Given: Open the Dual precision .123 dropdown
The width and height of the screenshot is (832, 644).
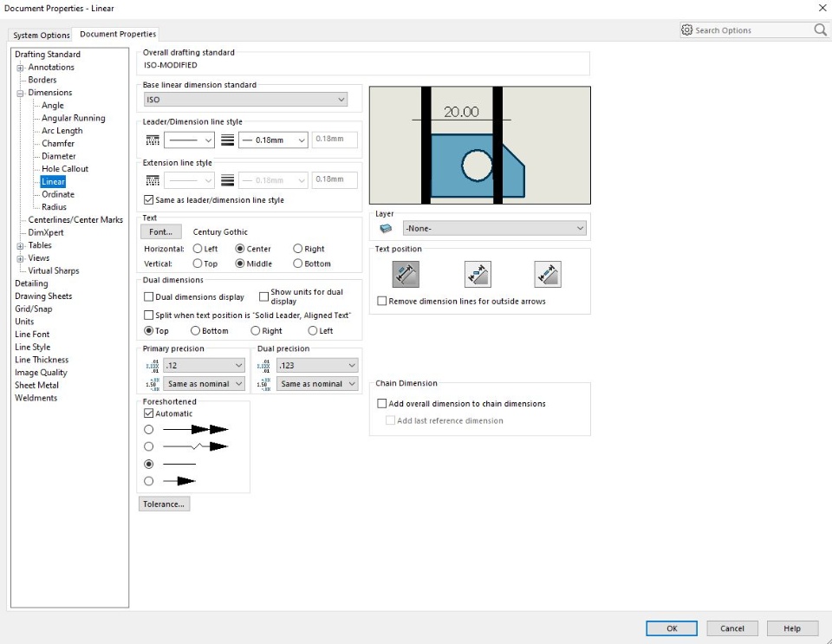Looking at the screenshot, I should coord(317,366).
